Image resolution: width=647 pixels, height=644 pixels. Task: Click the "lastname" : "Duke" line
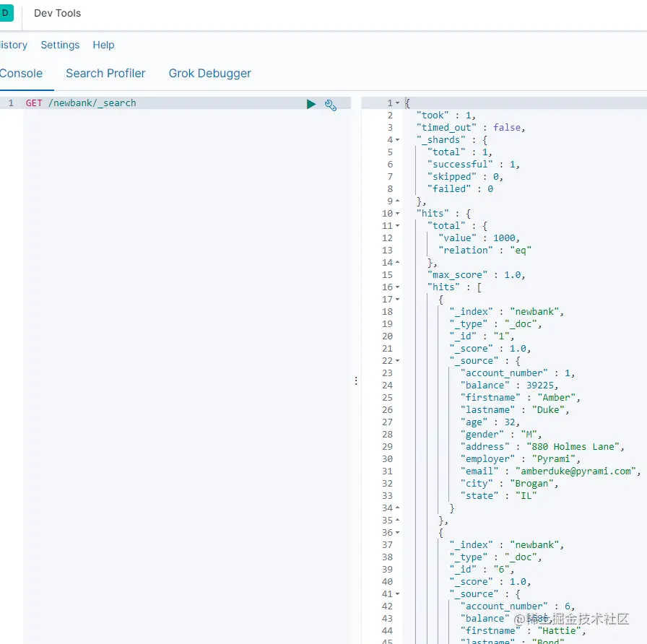[x=515, y=410]
